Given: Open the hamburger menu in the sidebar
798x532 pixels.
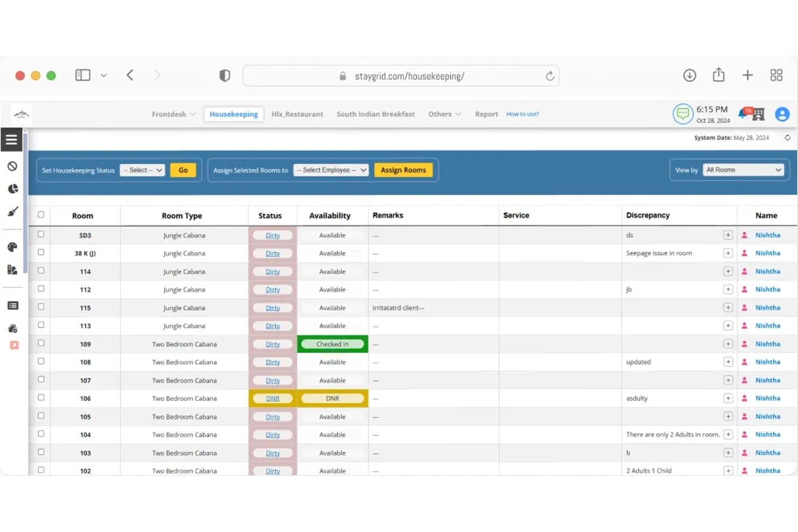Looking at the screenshot, I should pyautogui.click(x=11, y=140).
